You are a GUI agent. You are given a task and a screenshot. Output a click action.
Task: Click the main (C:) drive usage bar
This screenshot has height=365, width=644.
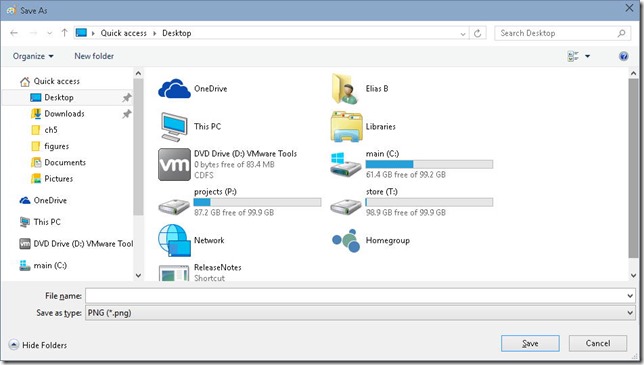pyautogui.click(x=429, y=164)
